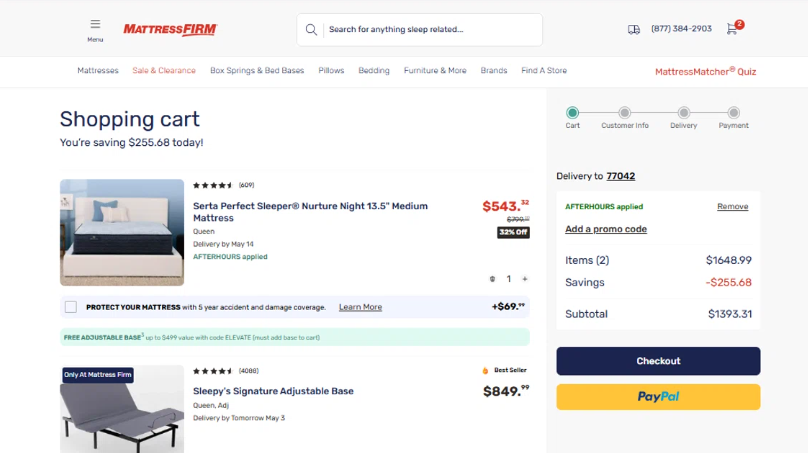Select the Payment step indicator
808x453 pixels.
[x=734, y=113]
